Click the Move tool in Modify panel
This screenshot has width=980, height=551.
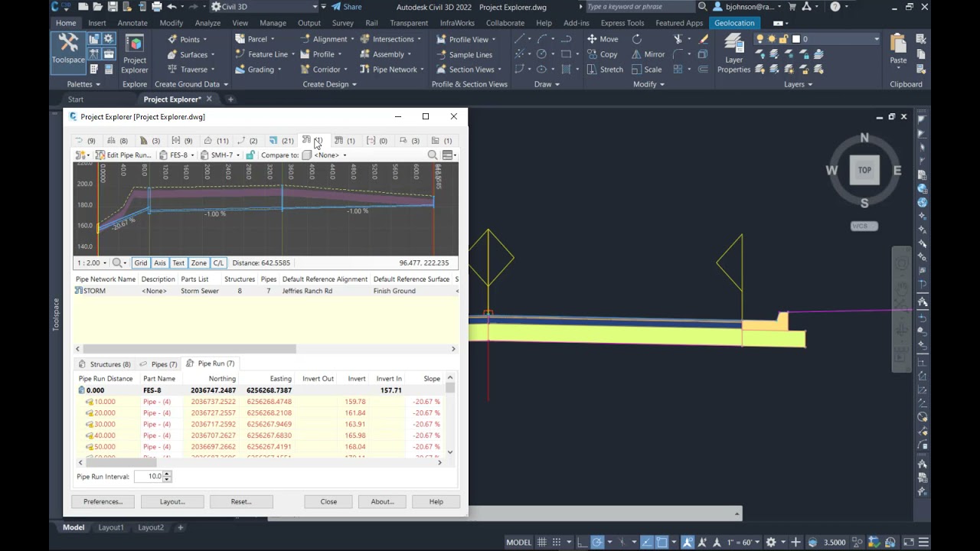click(x=603, y=39)
